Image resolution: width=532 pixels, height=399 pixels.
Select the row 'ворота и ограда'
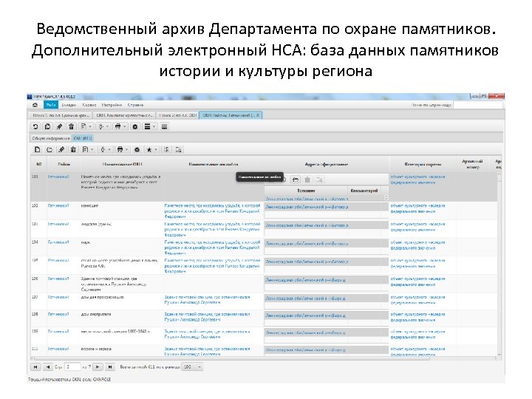click(264, 351)
